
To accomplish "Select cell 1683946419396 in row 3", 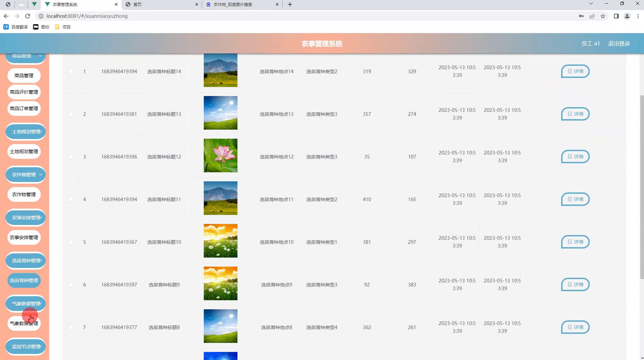I will [x=119, y=157].
